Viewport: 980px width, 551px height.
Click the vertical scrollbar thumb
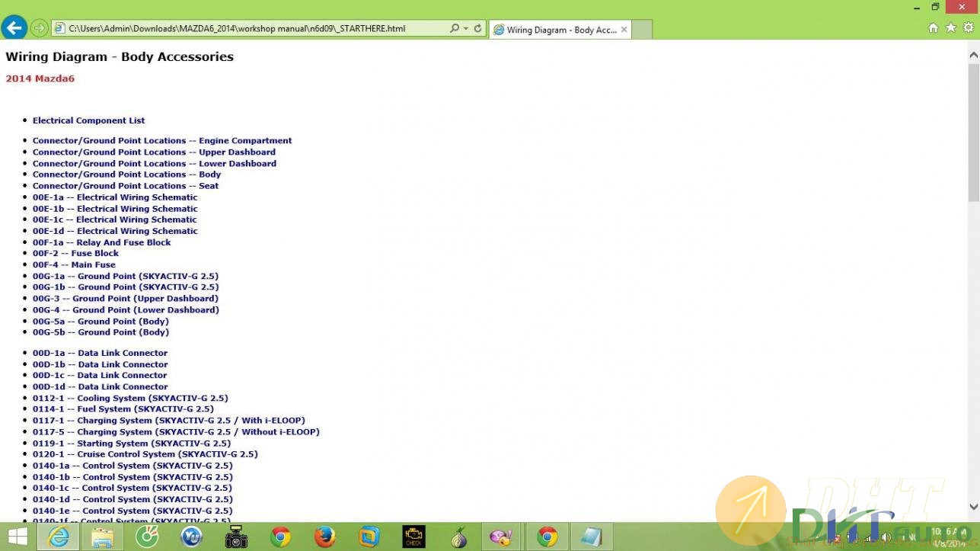pyautogui.click(x=973, y=131)
